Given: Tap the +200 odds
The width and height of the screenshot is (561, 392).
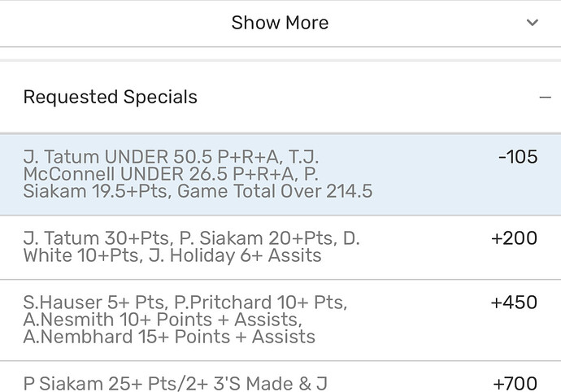Looking at the screenshot, I should coord(514,238).
